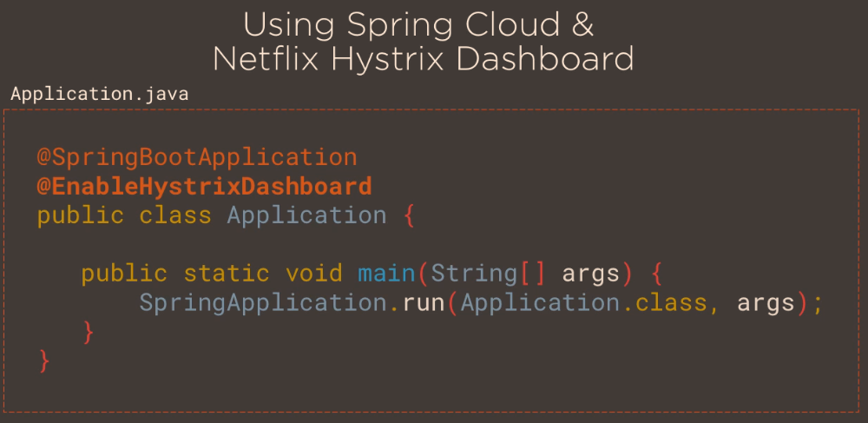Click the "Using Spring Cloud &" title line
This screenshot has height=423, width=868.
418,24
